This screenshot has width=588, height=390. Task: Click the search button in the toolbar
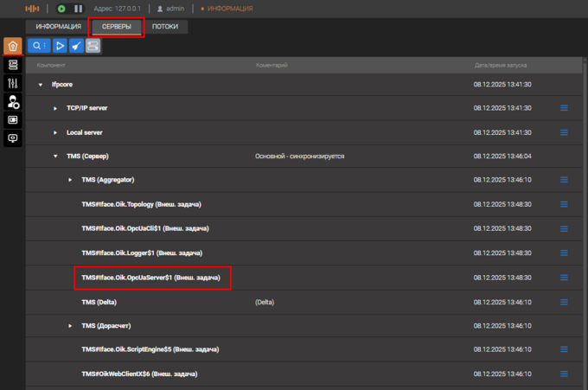(x=38, y=46)
